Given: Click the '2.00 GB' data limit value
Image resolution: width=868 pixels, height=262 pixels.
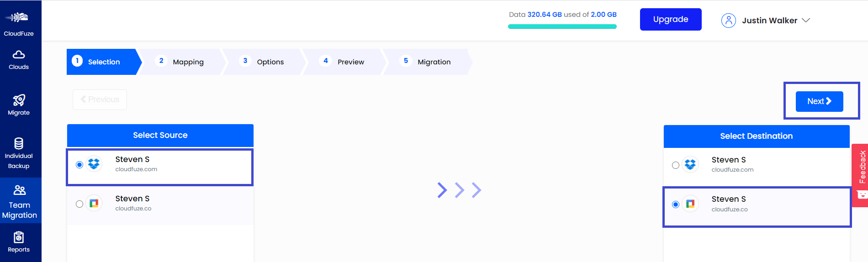Looking at the screenshot, I should pyautogui.click(x=603, y=15).
